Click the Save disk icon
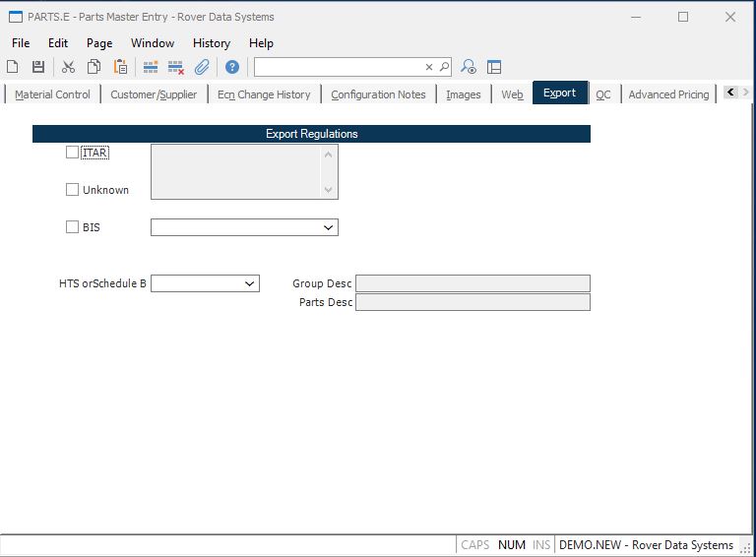This screenshot has width=756, height=557. (x=38, y=67)
